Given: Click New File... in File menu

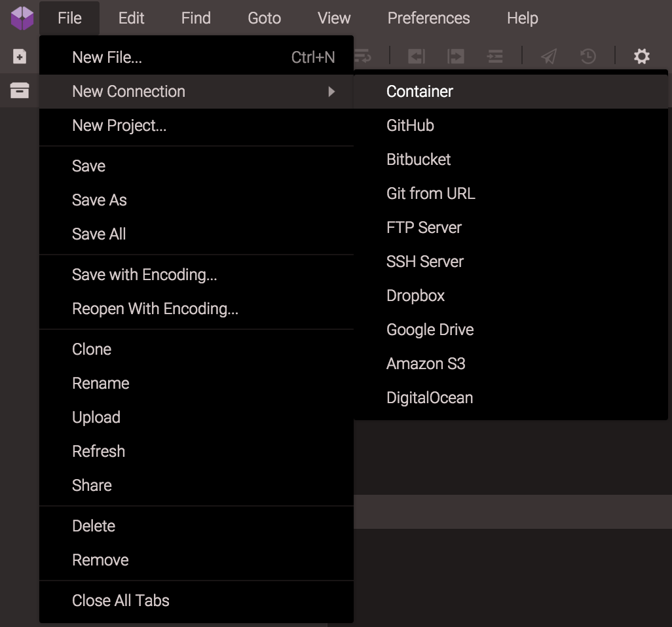Looking at the screenshot, I should pyautogui.click(x=107, y=58).
